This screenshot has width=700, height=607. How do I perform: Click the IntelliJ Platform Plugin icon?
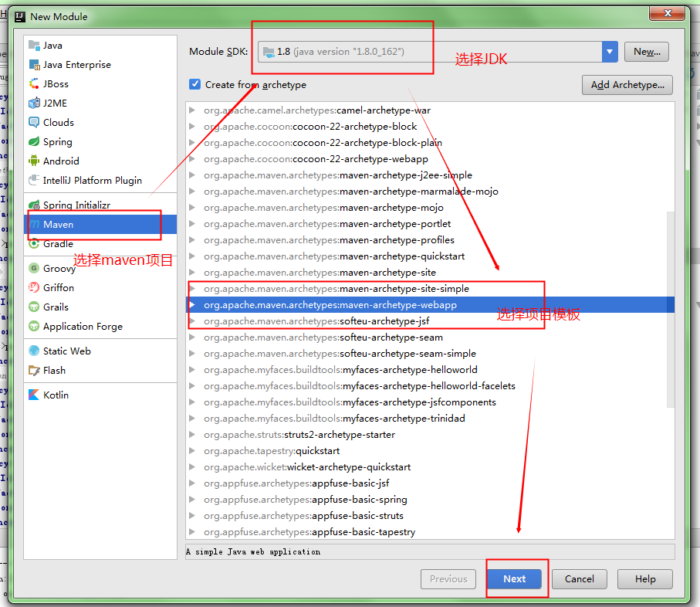coord(34,180)
